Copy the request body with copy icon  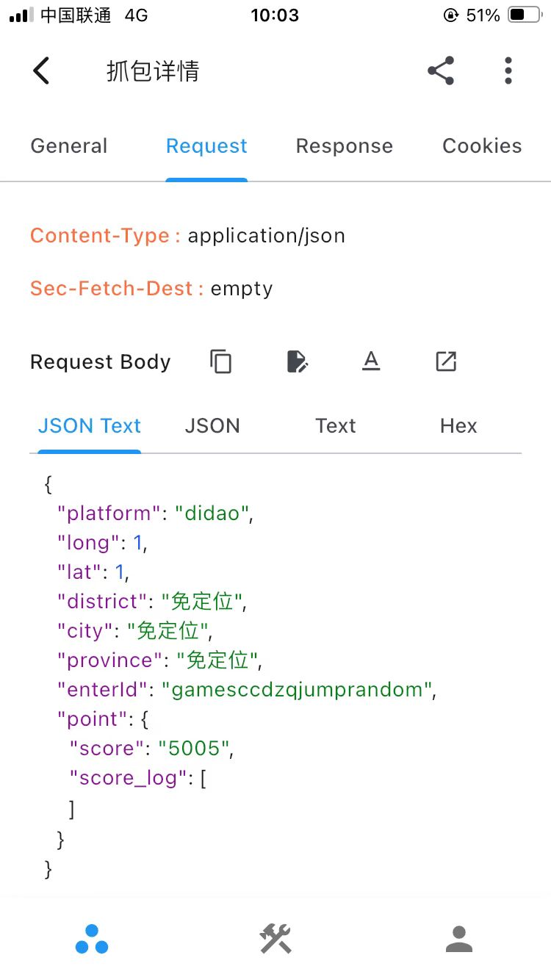221,361
